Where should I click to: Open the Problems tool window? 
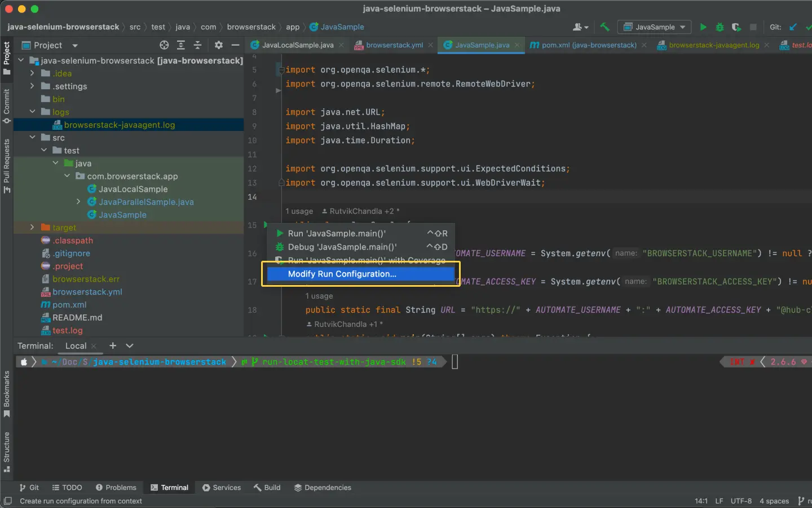point(116,488)
